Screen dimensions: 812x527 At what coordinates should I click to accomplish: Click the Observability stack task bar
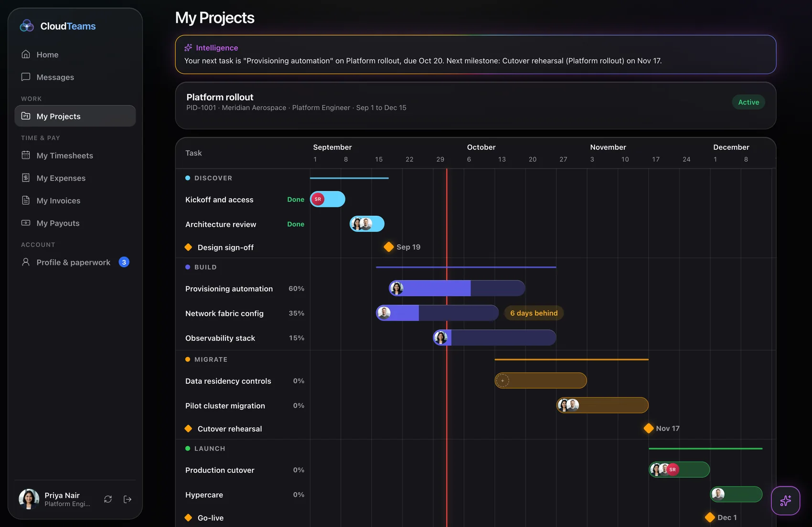click(494, 337)
